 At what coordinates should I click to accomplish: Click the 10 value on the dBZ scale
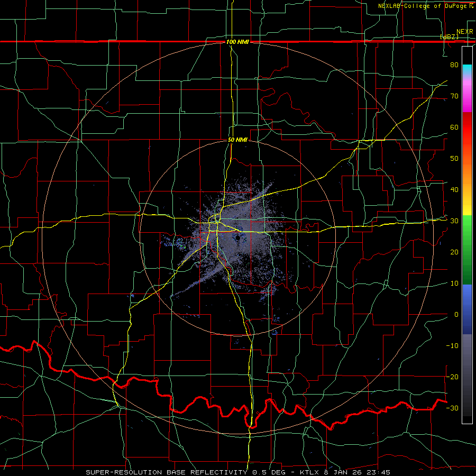454,283
